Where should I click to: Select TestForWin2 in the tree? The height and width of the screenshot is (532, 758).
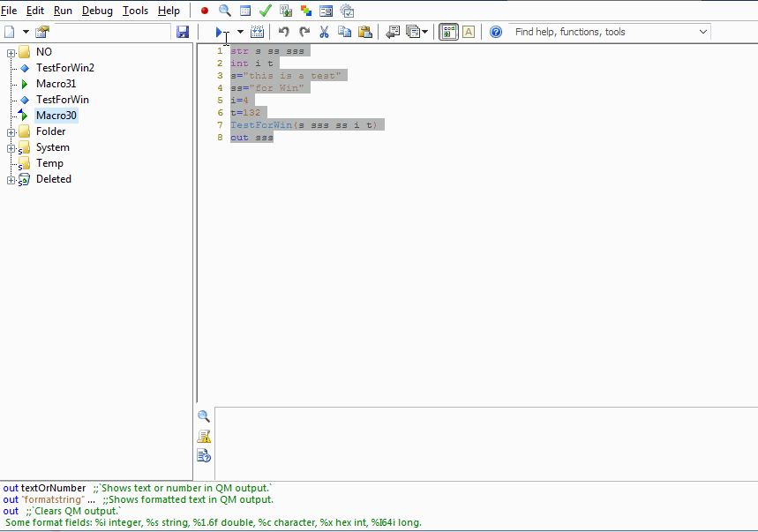pyautogui.click(x=65, y=68)
